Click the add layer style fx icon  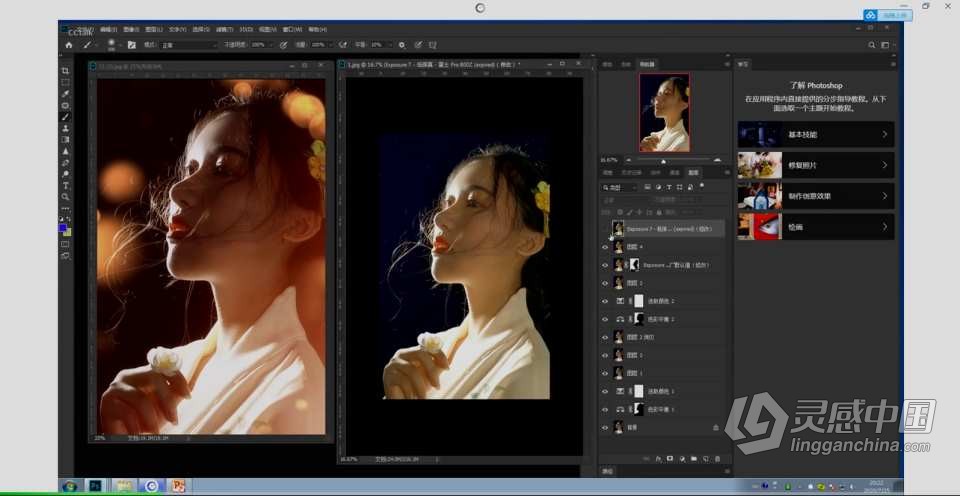659,459
